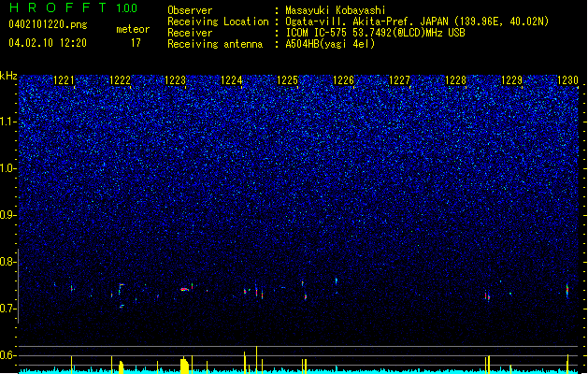Click the 1222 time marker

tap(120, 79)
